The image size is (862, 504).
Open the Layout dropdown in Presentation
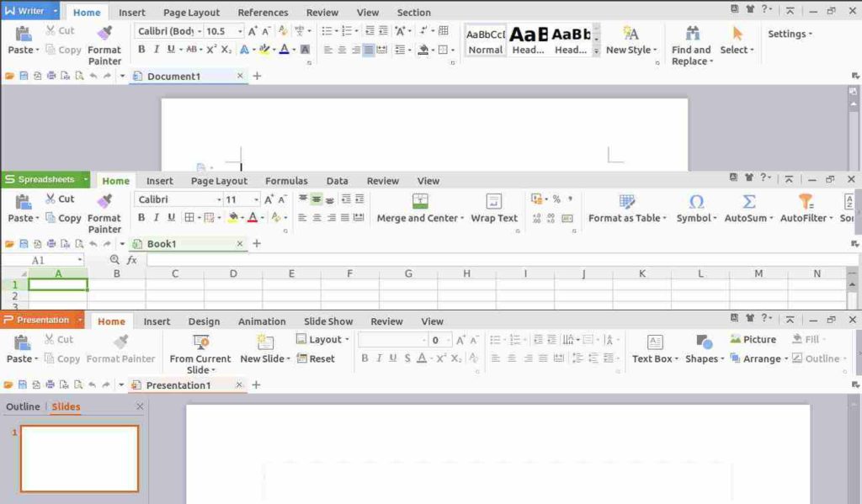point(322,340)
